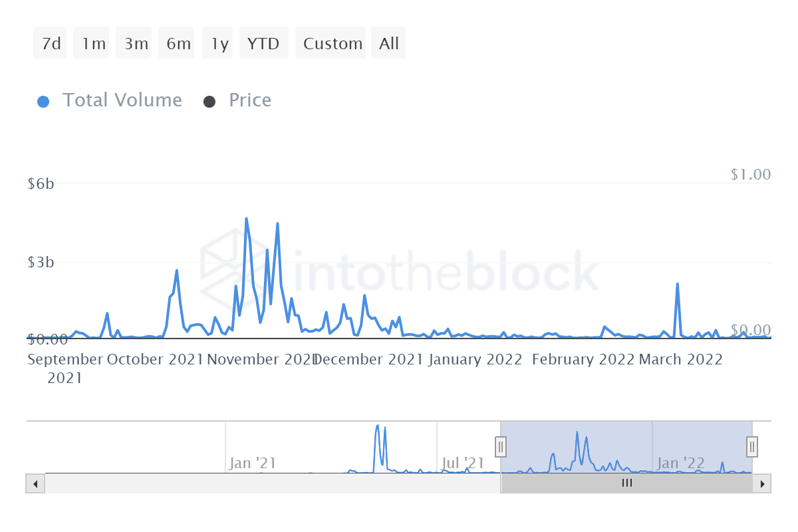Click the March 2022 volume spike
This screenshot has width=798, height=532.
point(677,285)
